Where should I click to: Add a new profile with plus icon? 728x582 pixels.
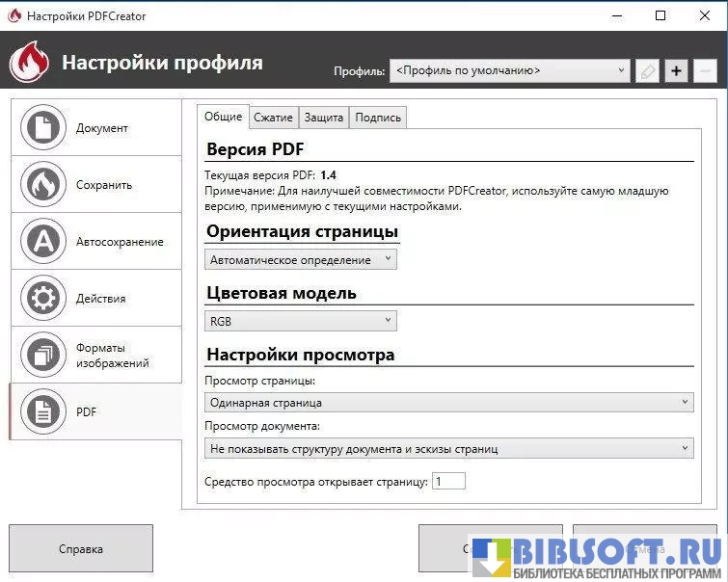tap(676, 70)
